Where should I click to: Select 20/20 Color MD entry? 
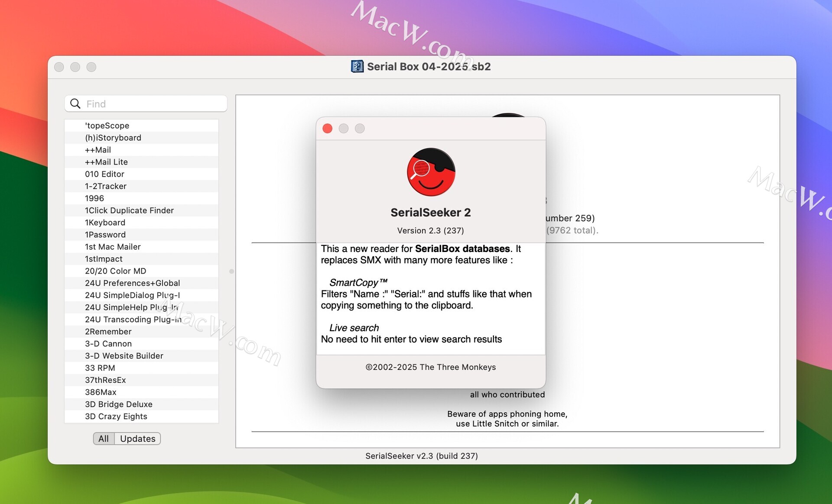[141, 271]
